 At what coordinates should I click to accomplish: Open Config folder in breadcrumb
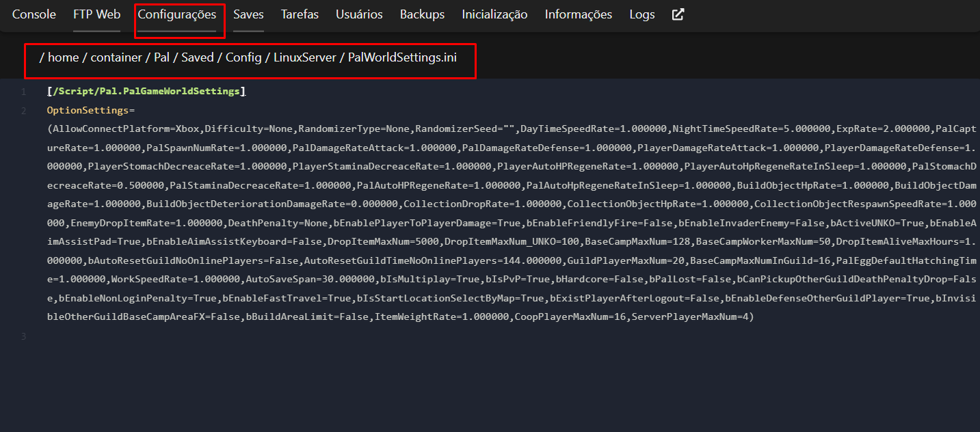coord(243,57)
